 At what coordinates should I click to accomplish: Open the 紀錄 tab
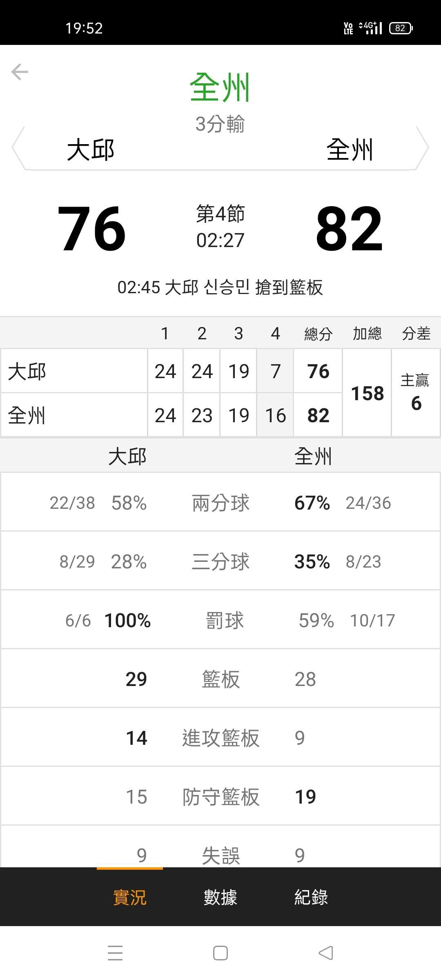pyautogui.click(x=311, y=897)
